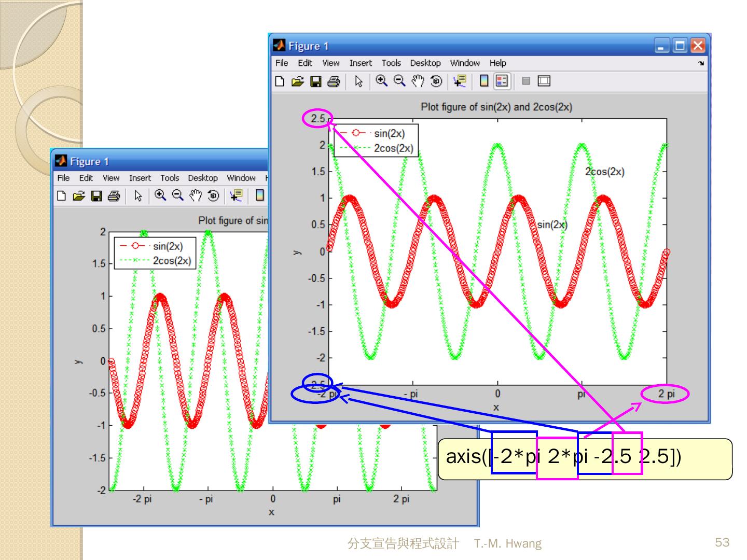The width and height of the screenshot is (747, 560).
Task: Click Zoom In icon in back figure toolbar
Action: pyautogui.click(x=160, y=195)
